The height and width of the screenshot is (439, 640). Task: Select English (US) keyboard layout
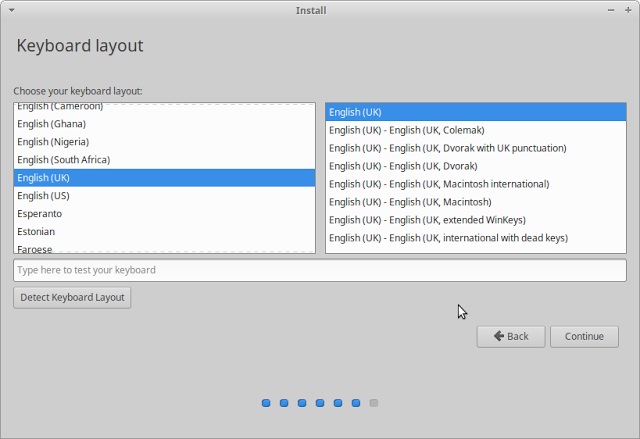pyautogui.click(x=43, y=196)
